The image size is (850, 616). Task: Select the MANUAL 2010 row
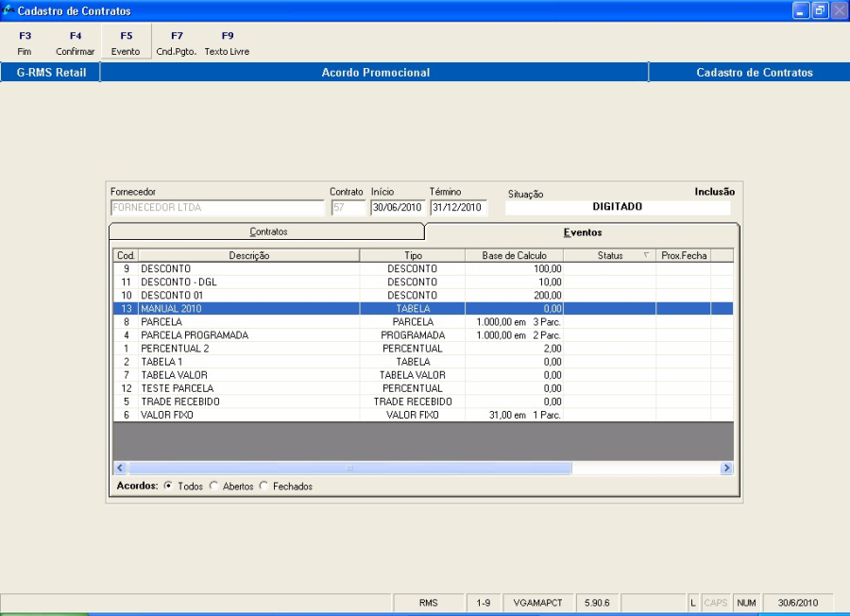coord(423,309)
